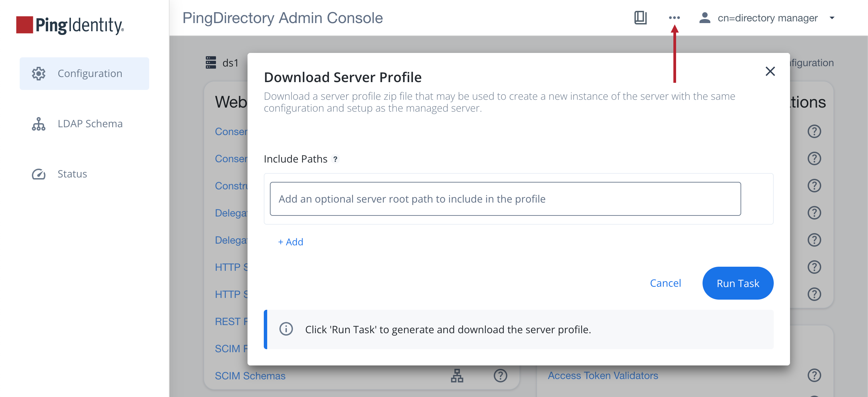Click the Configuration gear icon
The height and width of the screenshot is (397, 868).
coord(38,73)
